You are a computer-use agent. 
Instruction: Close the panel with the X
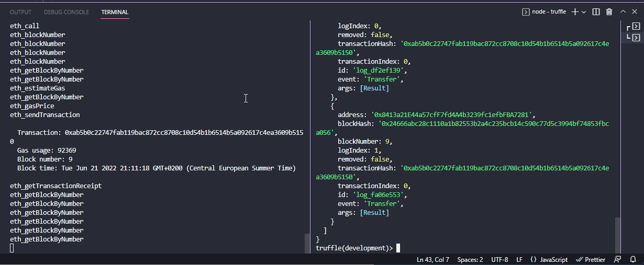pos(635,11)
